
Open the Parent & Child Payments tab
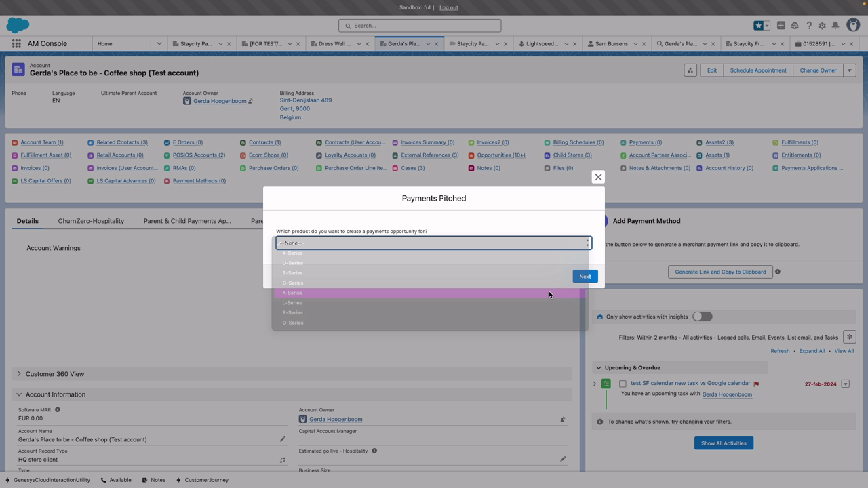(x=187, y=221)
